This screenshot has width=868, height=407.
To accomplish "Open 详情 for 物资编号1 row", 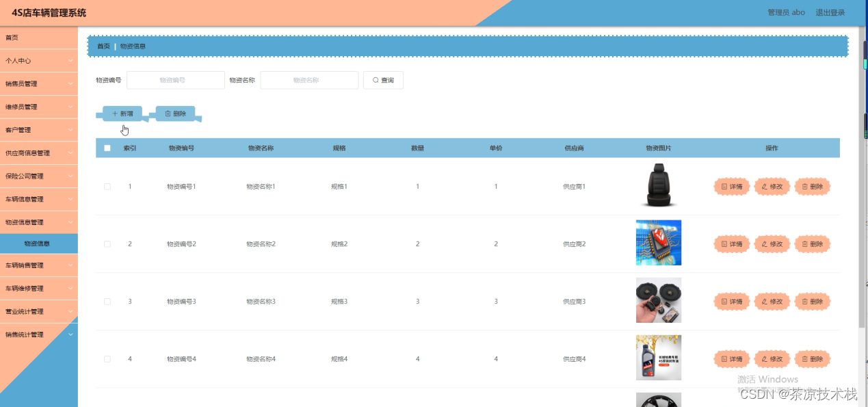I will click(731, 186).
